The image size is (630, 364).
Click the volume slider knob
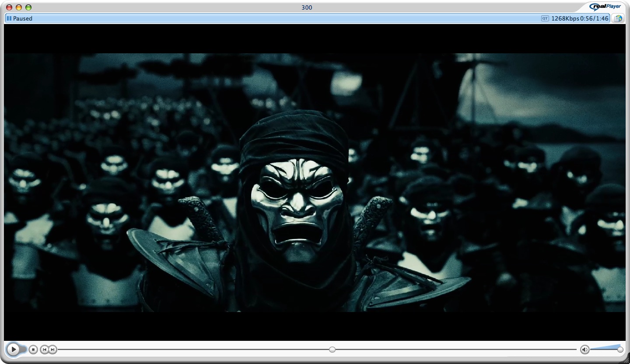pos(620,350)
